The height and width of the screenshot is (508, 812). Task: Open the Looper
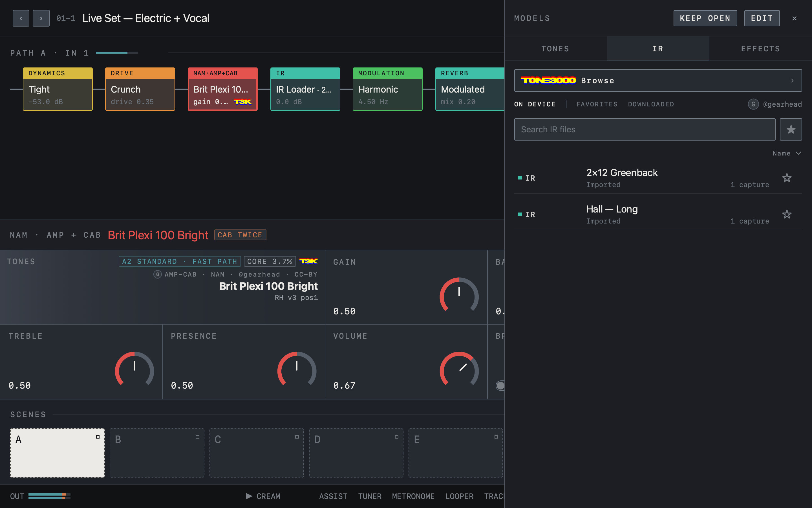click(459, 496)
